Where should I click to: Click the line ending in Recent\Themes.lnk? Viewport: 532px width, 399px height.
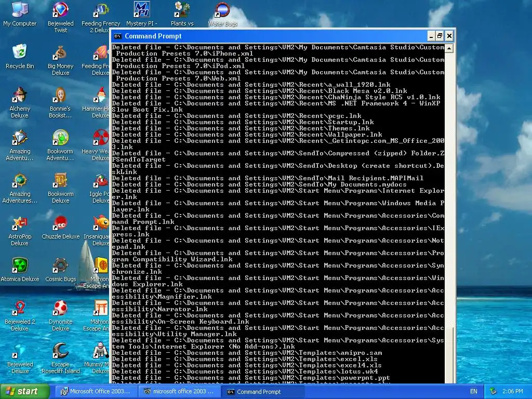[x=241, y=129]
